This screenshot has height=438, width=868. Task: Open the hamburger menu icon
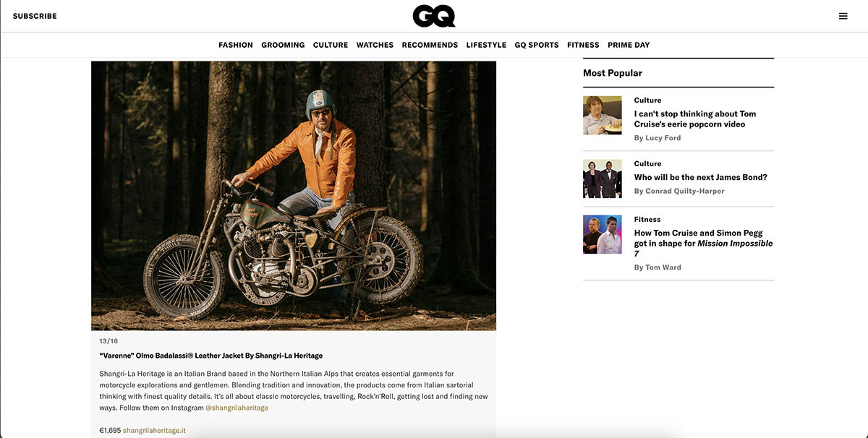(x=843, y=16)
